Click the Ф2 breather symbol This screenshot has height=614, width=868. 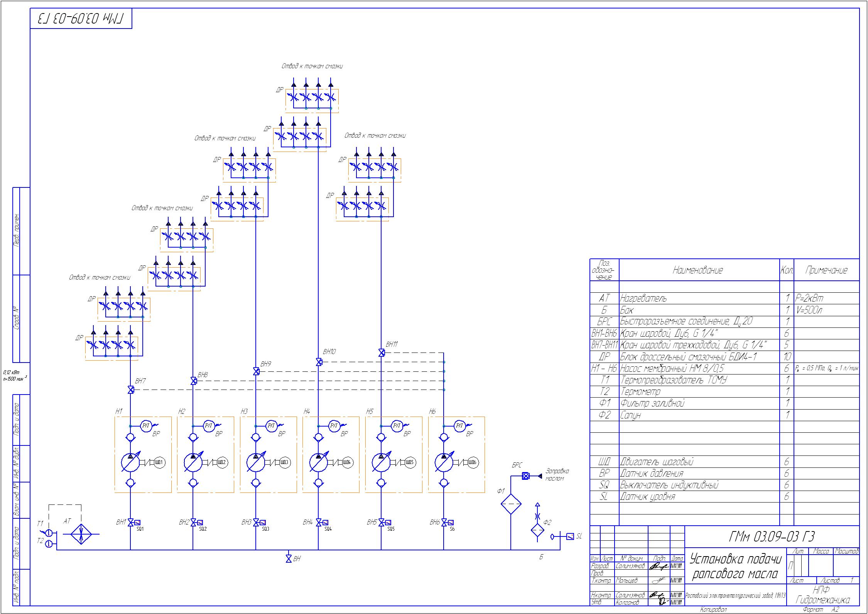537,530
